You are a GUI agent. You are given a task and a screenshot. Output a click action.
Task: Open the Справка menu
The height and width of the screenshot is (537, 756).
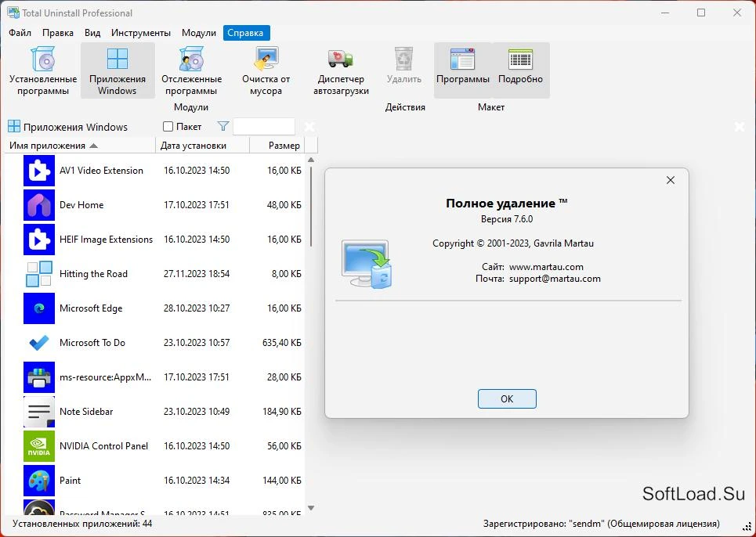tap(246, 33)
